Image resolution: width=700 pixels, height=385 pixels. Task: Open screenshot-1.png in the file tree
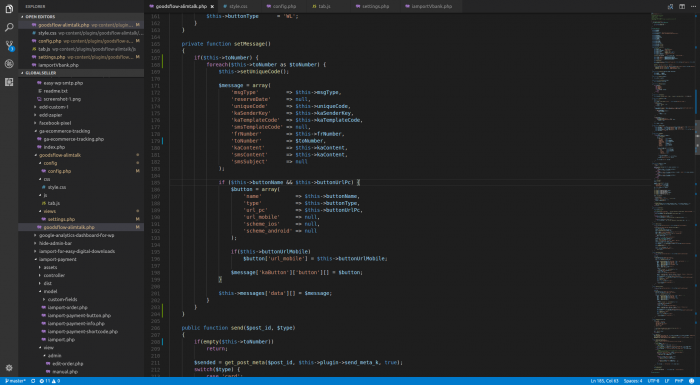coord(62,99)
